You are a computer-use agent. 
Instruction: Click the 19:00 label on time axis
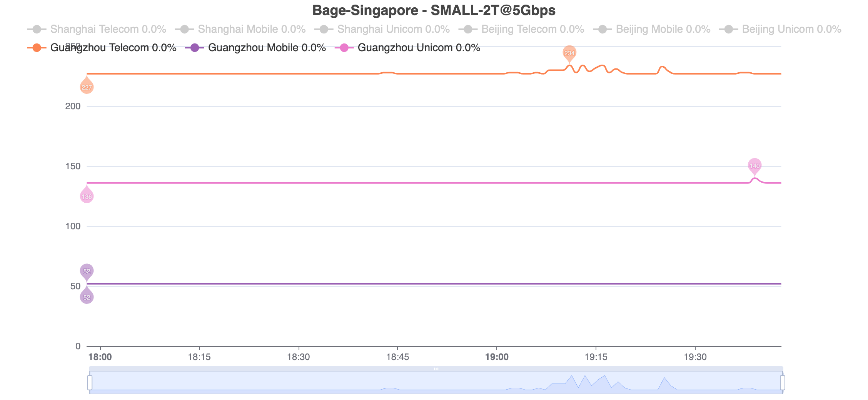tap(496, 357)
